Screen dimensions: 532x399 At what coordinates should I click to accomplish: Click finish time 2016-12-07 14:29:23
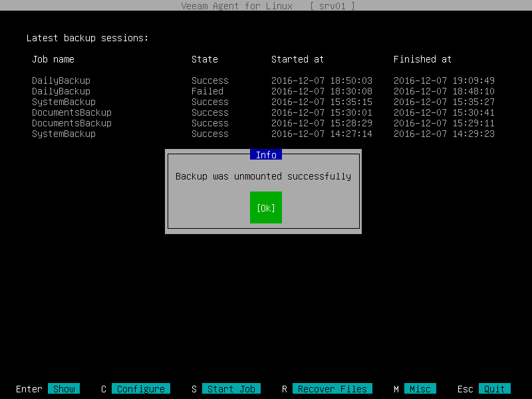click(x=444, y=134)
